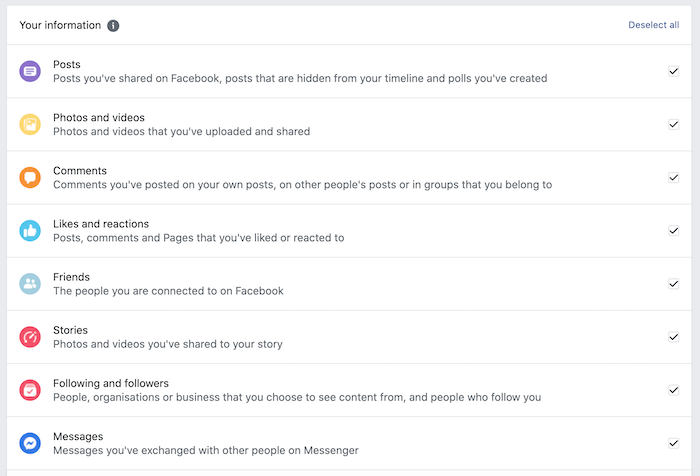Click the Your information heading
This screenshot has height=476, width=700.
pyautogui.click(x=60, y=25)
